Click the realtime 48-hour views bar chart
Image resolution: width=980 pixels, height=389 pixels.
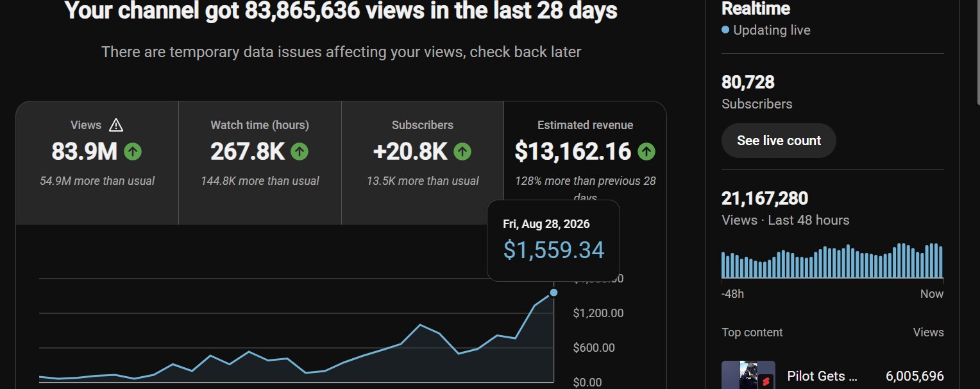pos(832,261)
